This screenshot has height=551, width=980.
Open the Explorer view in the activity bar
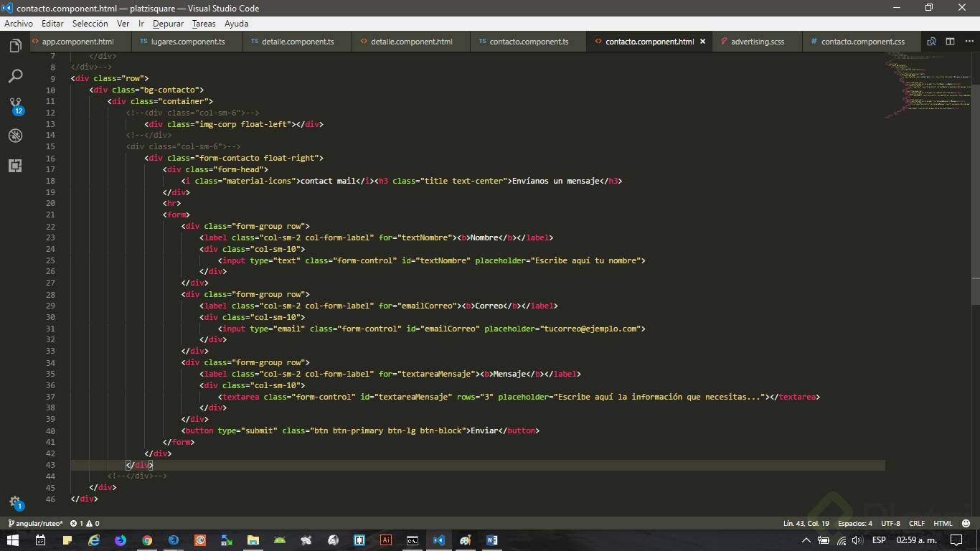coord(15,47)
